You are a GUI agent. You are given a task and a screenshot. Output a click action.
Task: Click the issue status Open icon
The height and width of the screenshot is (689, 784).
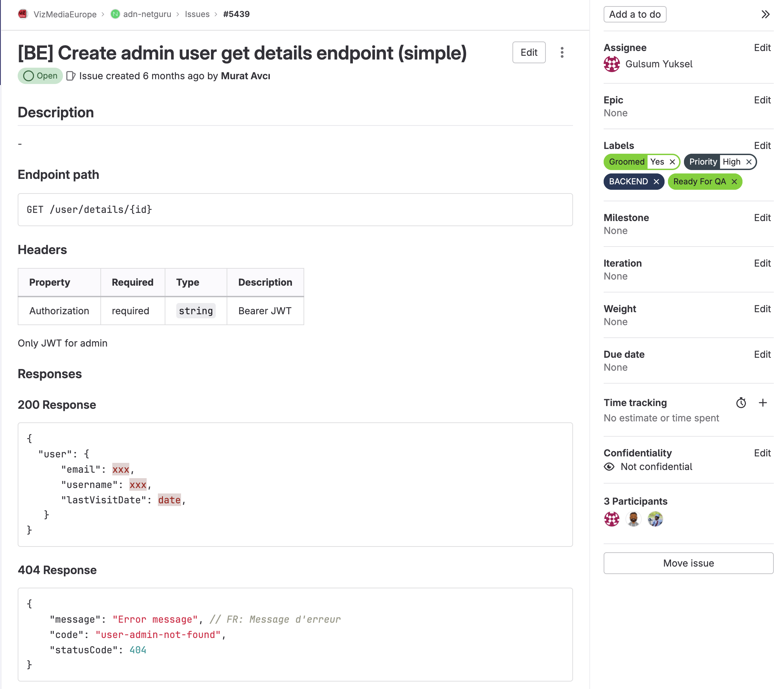point(29,75)
